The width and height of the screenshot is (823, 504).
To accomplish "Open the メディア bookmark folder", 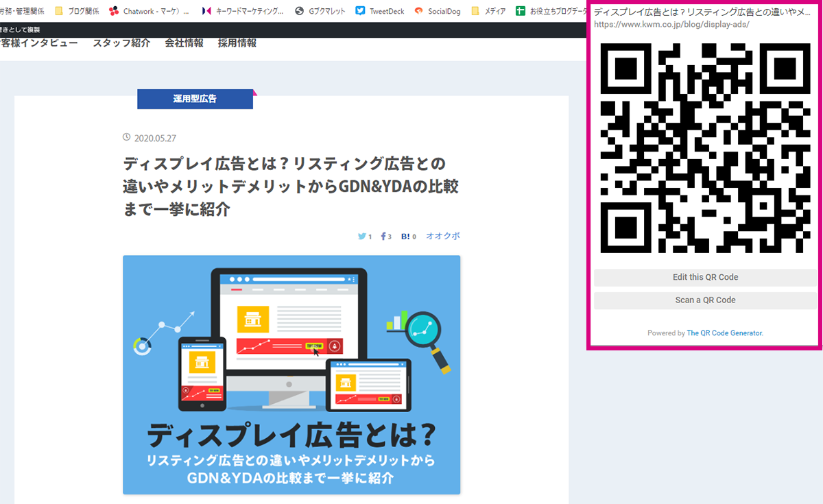I will (x=488, y=11).
